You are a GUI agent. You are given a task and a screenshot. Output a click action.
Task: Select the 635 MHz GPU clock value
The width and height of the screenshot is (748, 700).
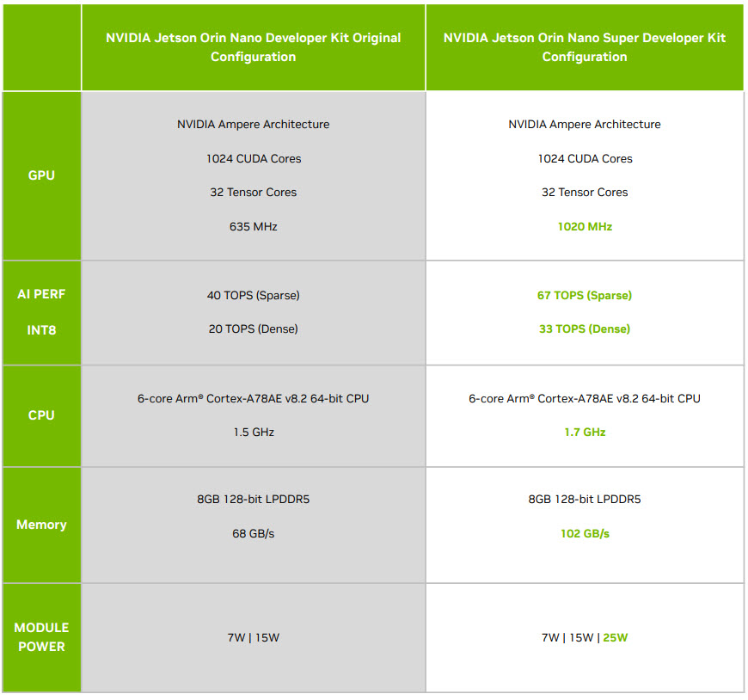click(x=254, y=226)
